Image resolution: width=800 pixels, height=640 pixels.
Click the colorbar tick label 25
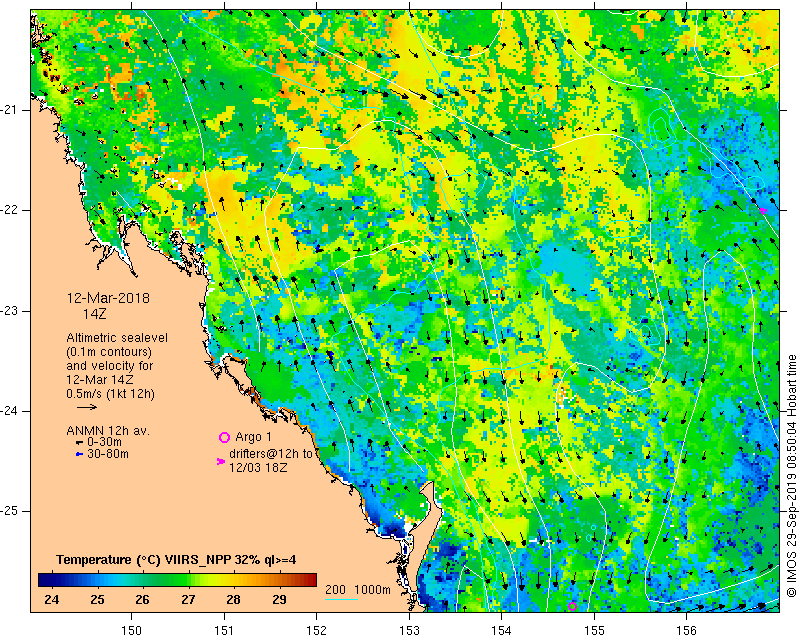pyautogui.click(x=97, y=599)
